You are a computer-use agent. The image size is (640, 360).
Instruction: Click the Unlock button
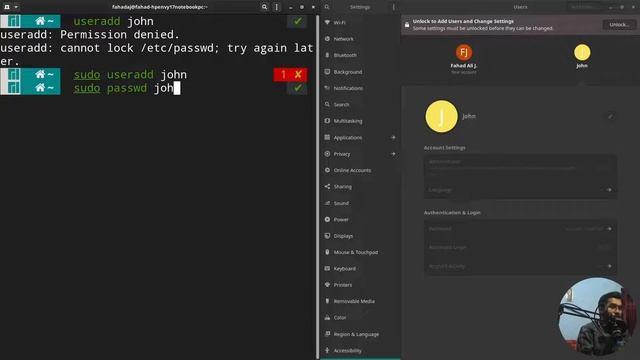[x=619, y=24]
